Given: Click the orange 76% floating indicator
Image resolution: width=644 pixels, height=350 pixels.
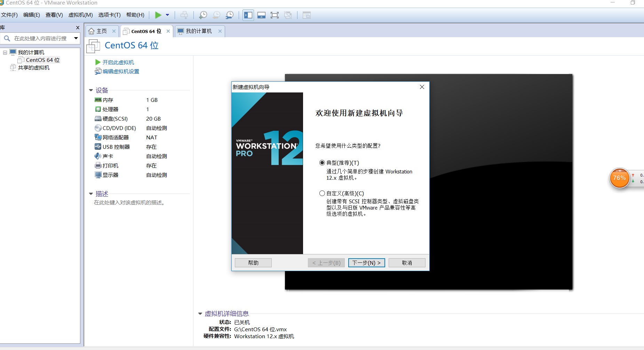Looking at the screenshot, I should pyautogui.click(x=620, y=178).
